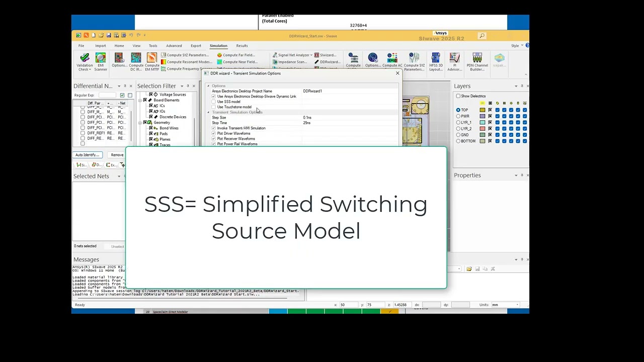
Task: Enable Use SSS model checkbox
Action: pos(214,102)
